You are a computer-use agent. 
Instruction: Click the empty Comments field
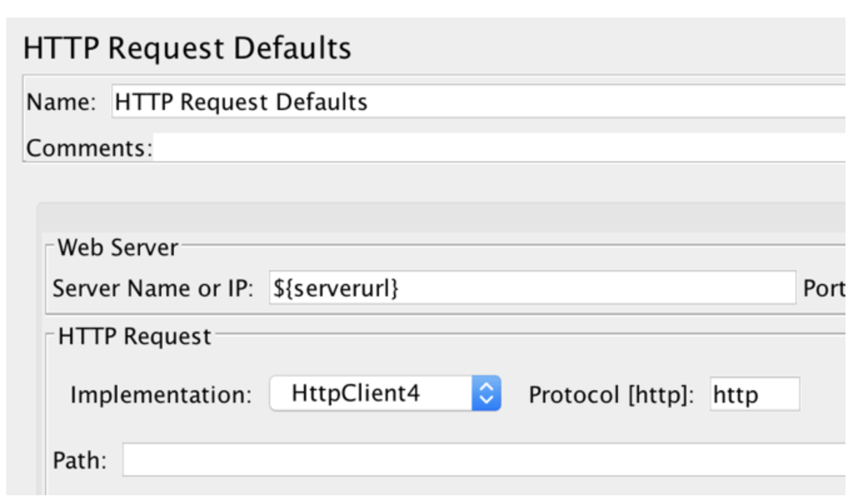pos(438,148)
